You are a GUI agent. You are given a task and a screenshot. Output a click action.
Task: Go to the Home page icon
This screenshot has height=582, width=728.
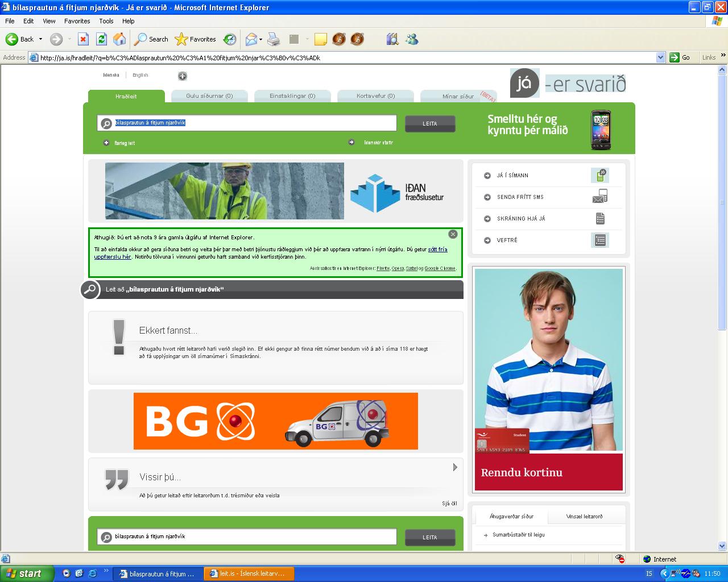point(119,39)
